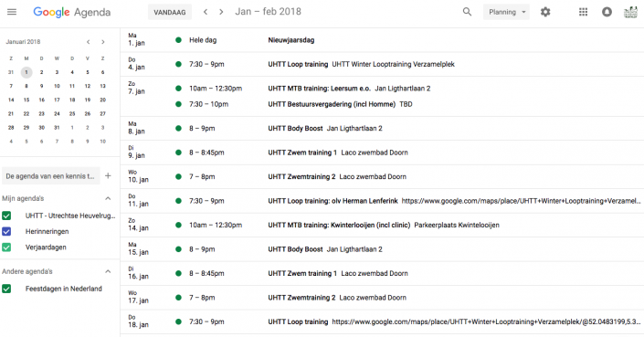The height and width of the screenshot is (337, 644).
Task: Toggle UHTT - Utrechtse Heuvelrug calendar checkbox
Action: [6, 216]
